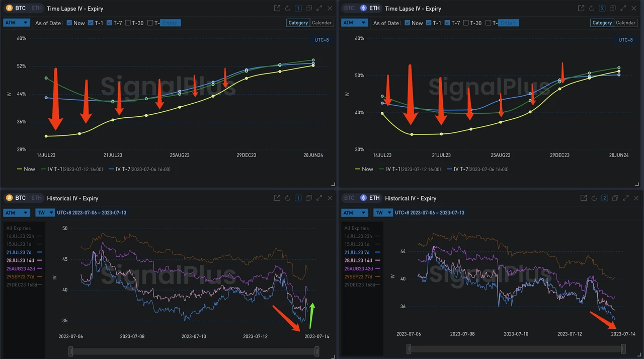Uncheck the Now checkbox in BTC Time Lapse

69,23
